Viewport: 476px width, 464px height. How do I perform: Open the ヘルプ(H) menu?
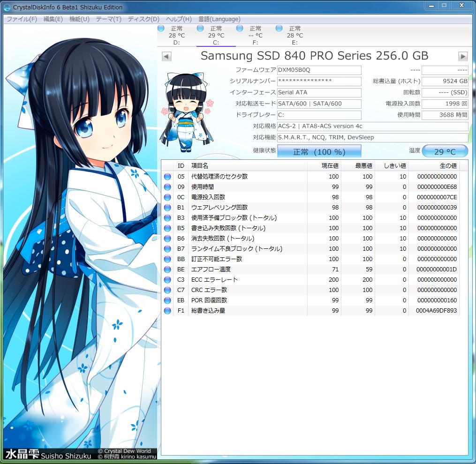click(179, 19)
